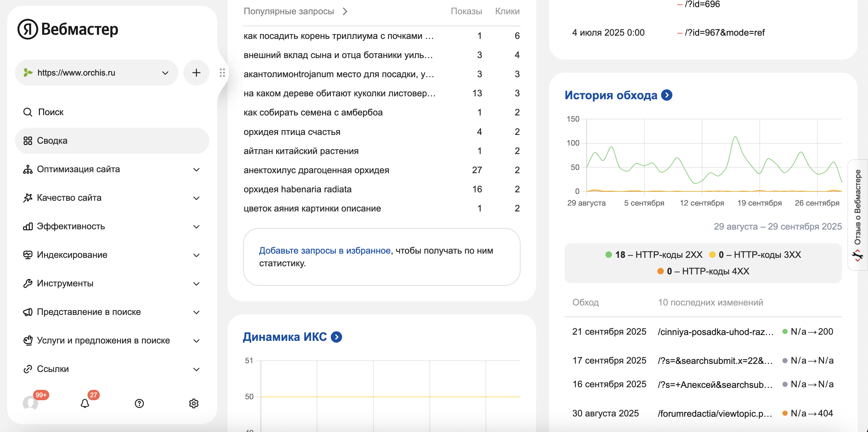Open the help question mark icon

(x=139, y=403)
